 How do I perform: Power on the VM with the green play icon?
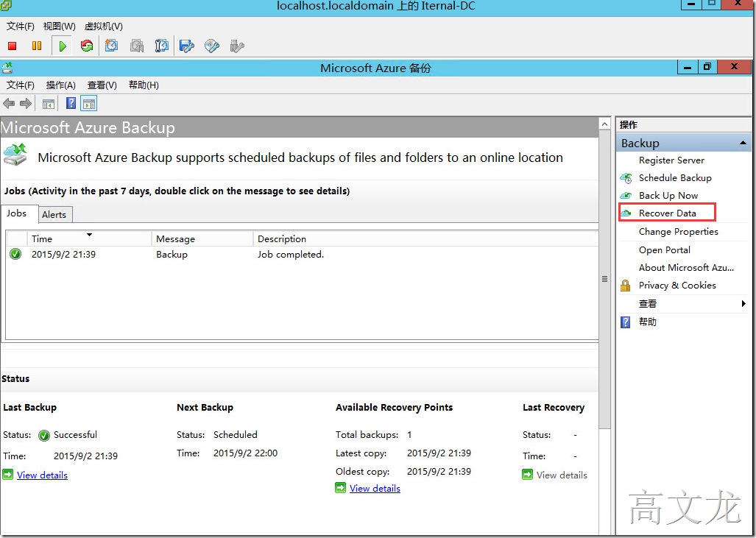pos(62,46)
